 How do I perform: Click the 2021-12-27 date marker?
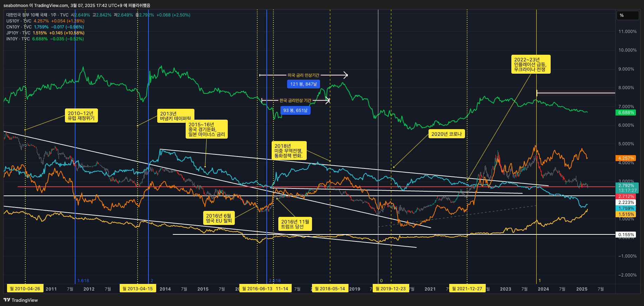[x=467, y=289]
